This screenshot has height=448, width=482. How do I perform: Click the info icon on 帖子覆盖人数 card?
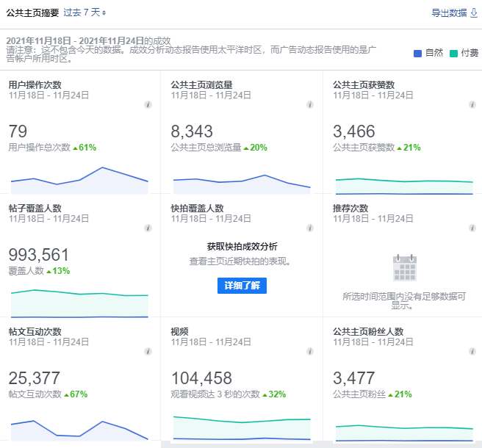tap(148, 228)
